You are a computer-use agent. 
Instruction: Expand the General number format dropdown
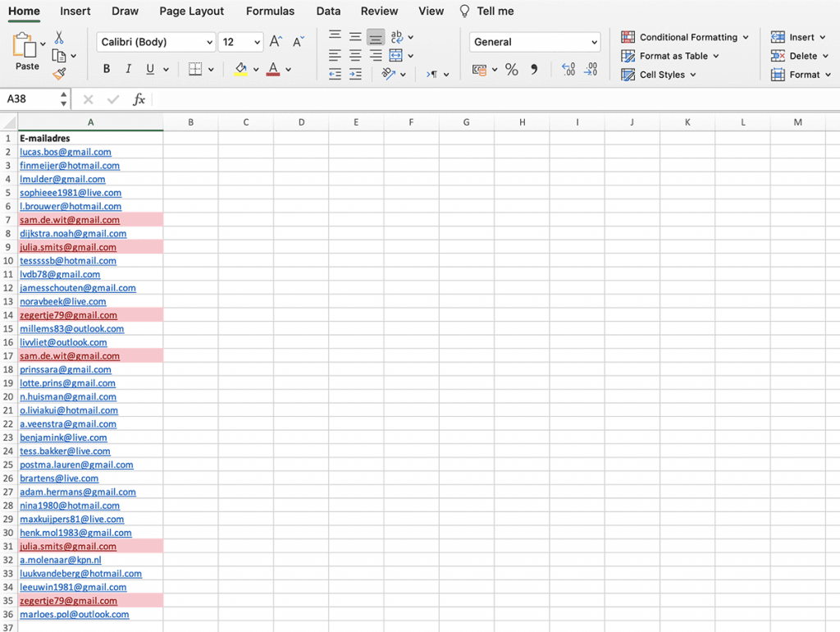point(535,42)
